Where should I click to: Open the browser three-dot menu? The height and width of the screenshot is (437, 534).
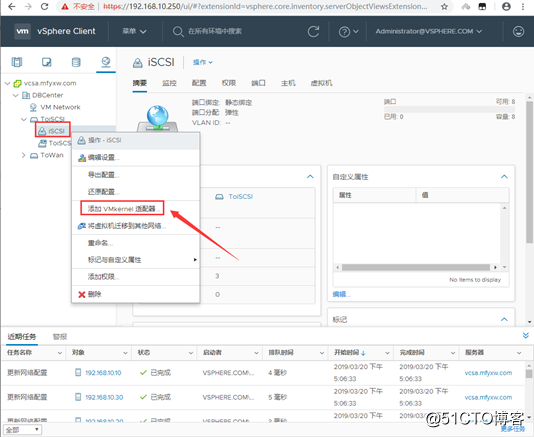523,6
